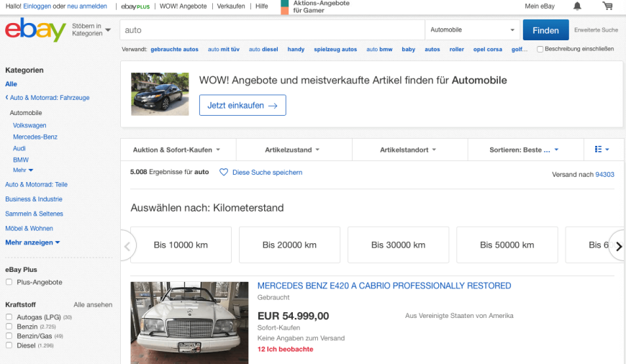The width and height of the screenshot is (626, 364).
Task: Click the black car promo thumbnail
Action: coord(160,94)
